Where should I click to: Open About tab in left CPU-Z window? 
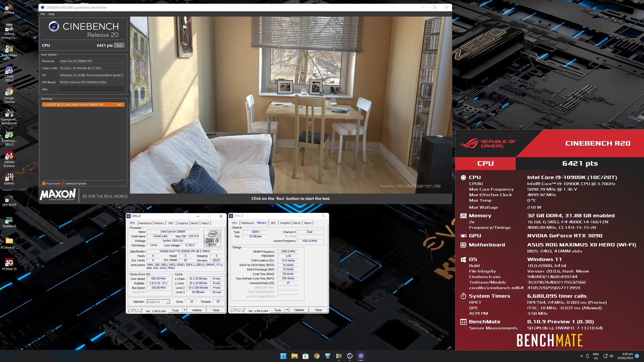click(205, 223)
